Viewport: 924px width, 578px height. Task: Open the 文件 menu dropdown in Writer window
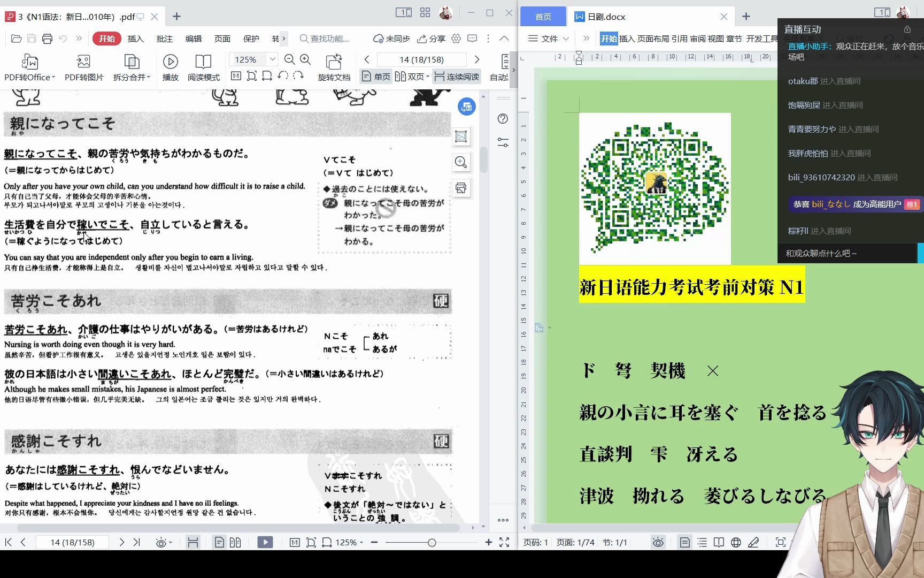(x=548, y=39)
